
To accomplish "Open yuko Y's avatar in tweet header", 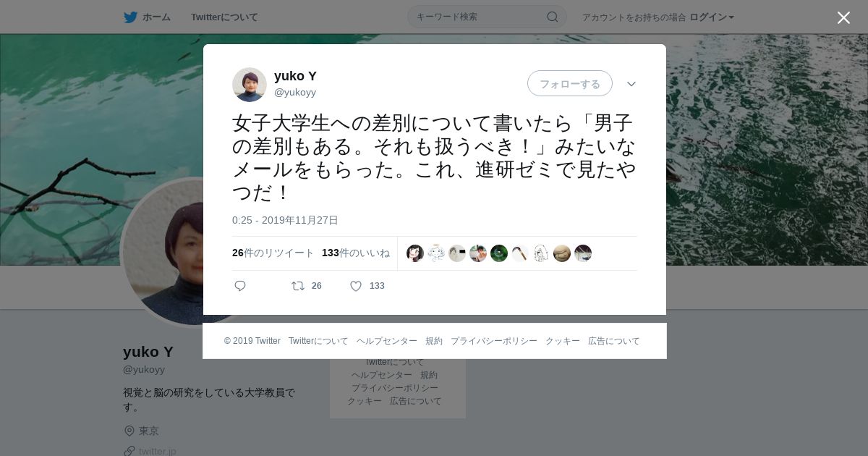I will 250,85.
